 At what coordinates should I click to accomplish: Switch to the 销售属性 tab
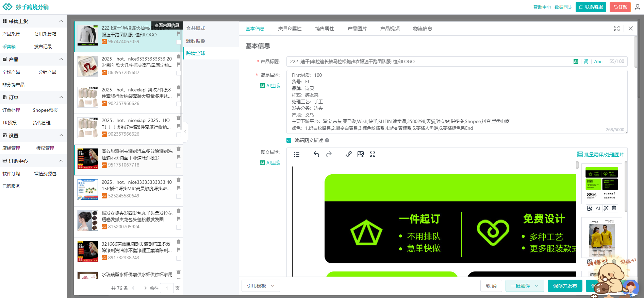coord(325,29)
